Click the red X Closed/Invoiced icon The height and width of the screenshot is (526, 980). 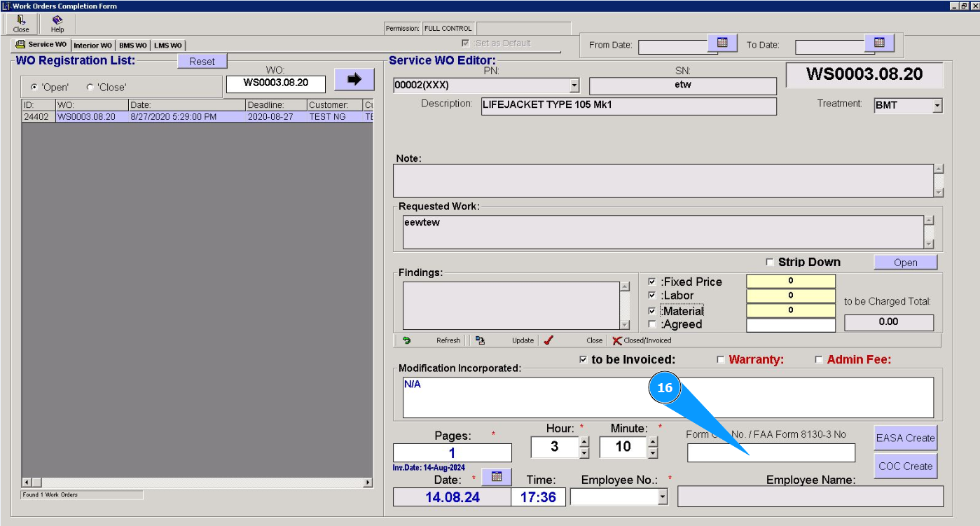pos(616,340)
